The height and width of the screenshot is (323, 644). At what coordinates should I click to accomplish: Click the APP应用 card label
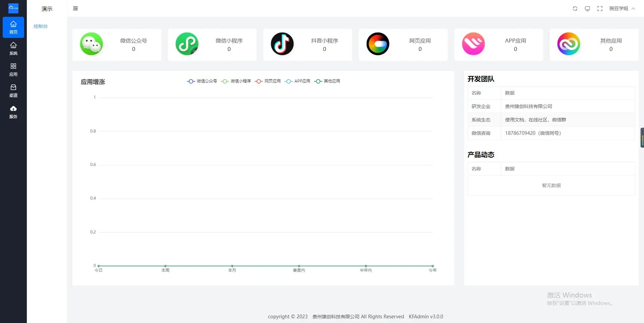(x=516, y=41)
